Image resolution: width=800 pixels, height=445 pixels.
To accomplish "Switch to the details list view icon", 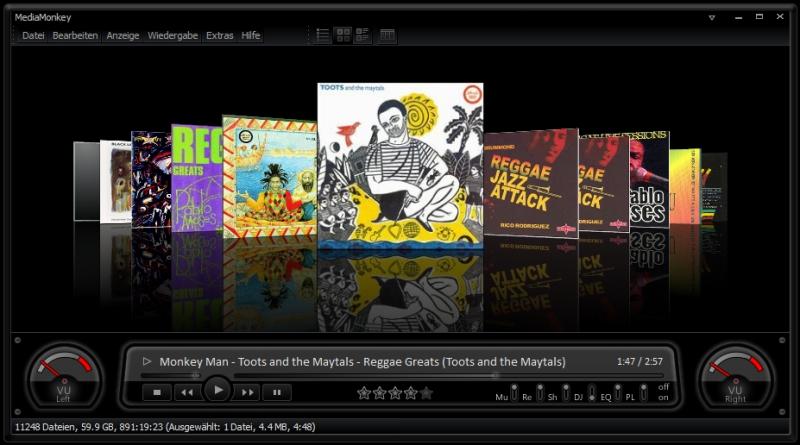I will pos(322,35).
